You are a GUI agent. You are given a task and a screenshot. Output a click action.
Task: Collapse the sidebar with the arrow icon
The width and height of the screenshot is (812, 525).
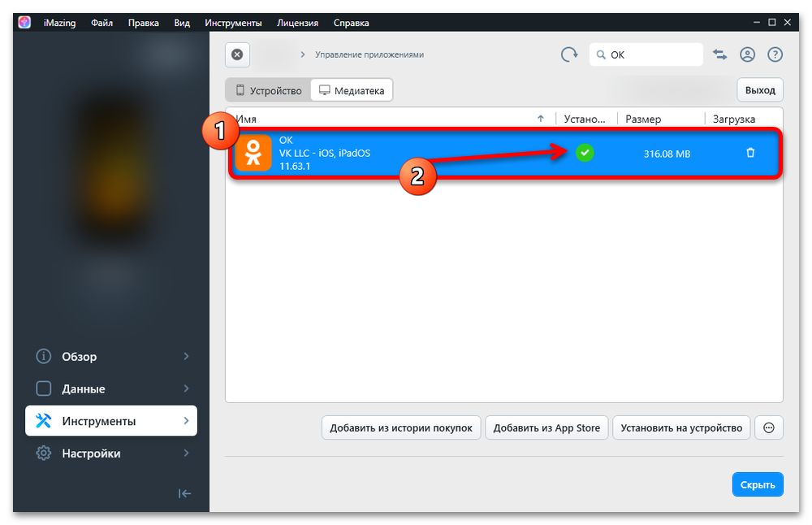[x=185, y=493]
